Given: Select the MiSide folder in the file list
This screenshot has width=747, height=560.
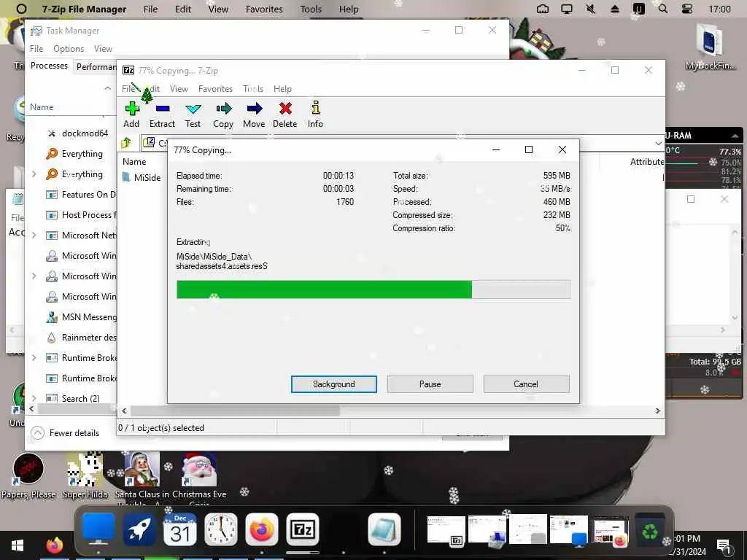Looking at the screenshot, I should click(142, 178).
